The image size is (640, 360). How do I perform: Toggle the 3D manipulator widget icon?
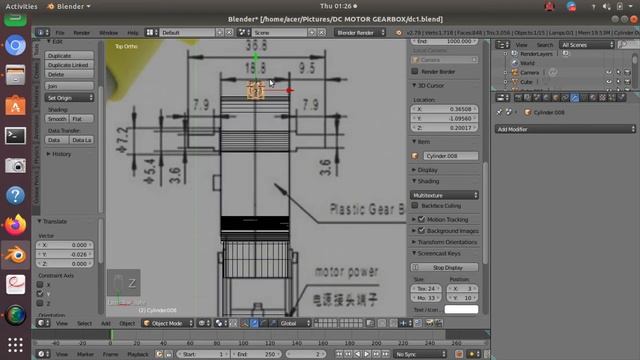244,323
